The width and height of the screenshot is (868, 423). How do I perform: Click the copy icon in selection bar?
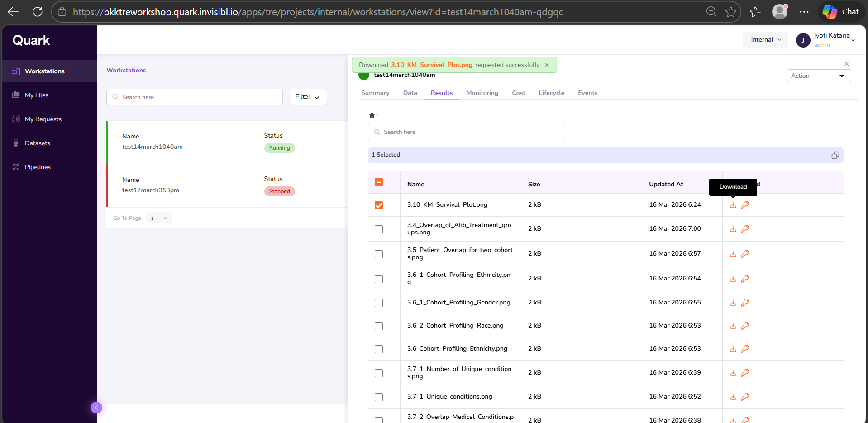[835, 155]
